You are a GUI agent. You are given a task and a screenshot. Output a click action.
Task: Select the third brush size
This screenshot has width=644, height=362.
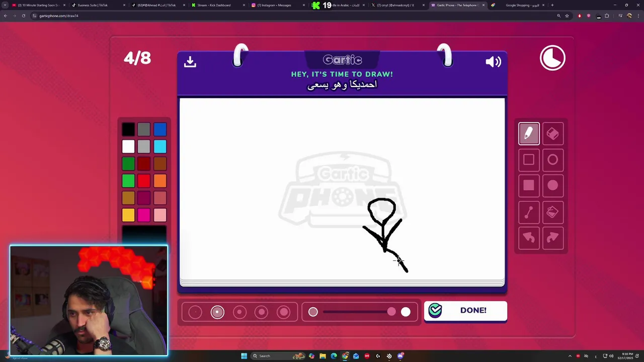pos(239,312)
